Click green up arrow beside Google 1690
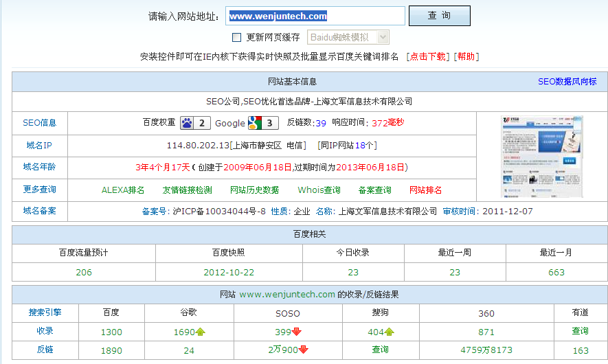The width and height of the screenshot is (608, 364). click(x=201, y=332)
